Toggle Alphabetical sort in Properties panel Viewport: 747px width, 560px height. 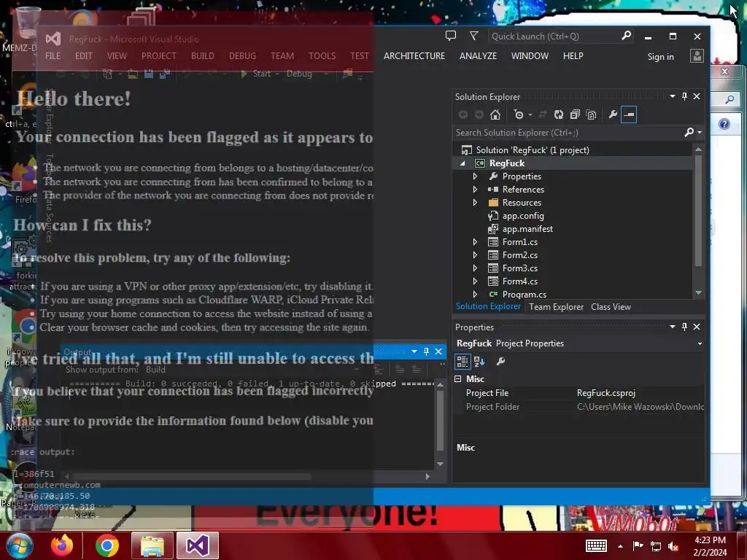[479, 362]
